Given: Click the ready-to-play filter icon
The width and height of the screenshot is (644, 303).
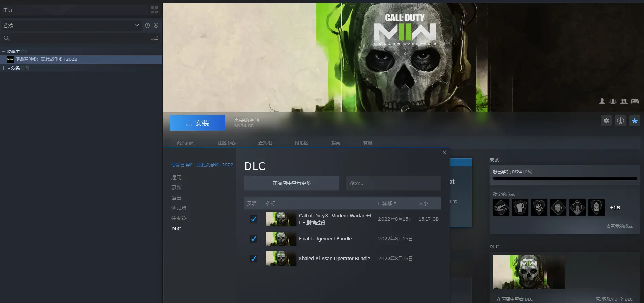Looking at the screenshot, I should coord(156,25).
